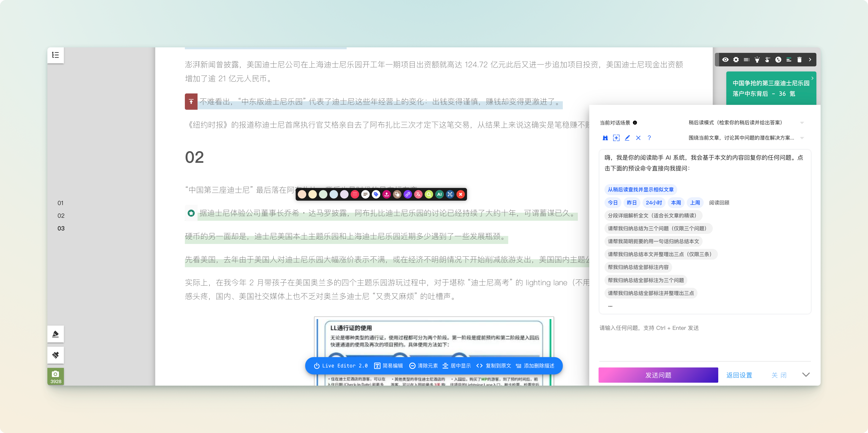This screenshot has height=433, width=868.
Task: Click 帮我归纳总结全部标注内容 preset
Action: pyautogui.click(x=638, y=267)
